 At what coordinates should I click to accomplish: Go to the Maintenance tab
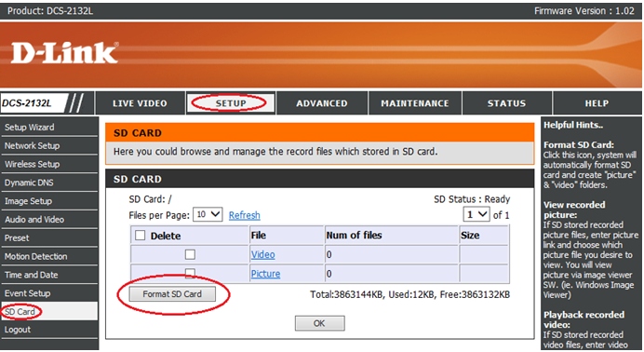coord(415,103)
